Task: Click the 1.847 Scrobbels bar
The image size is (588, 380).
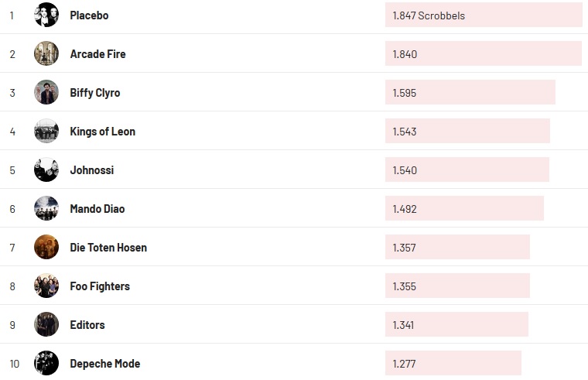Action: [484, 15]
